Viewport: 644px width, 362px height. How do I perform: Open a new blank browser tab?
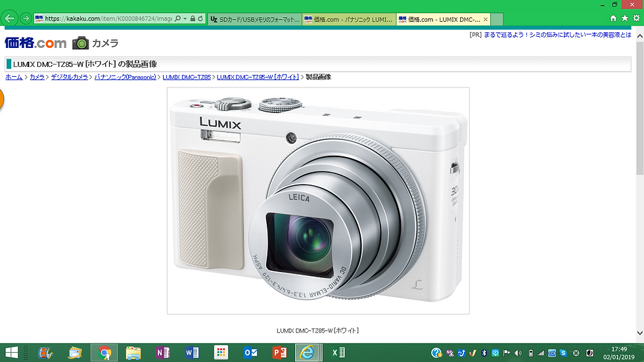[x=497, y=19]
